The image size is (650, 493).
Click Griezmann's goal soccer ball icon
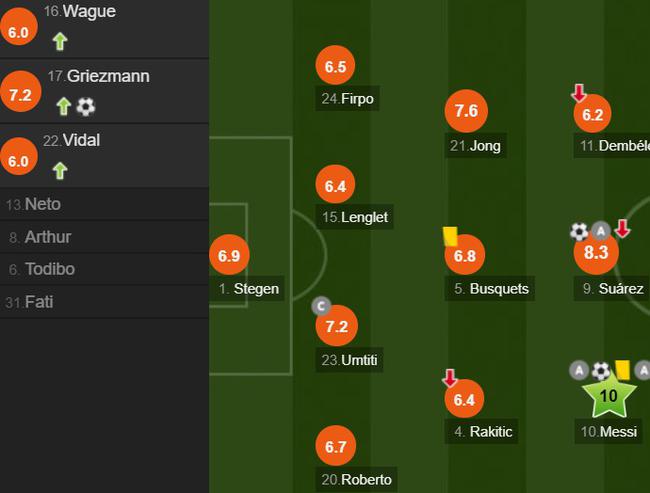(x=86, y=107)
